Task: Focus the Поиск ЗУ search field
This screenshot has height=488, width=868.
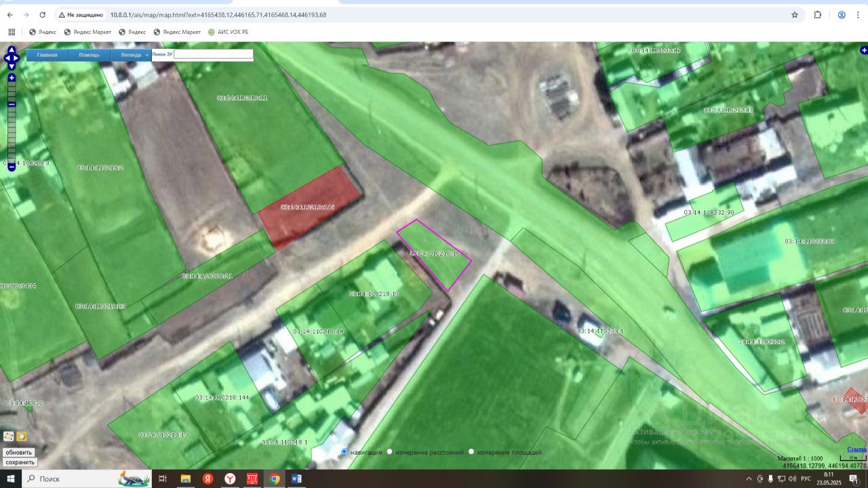Action: (213, 54)
